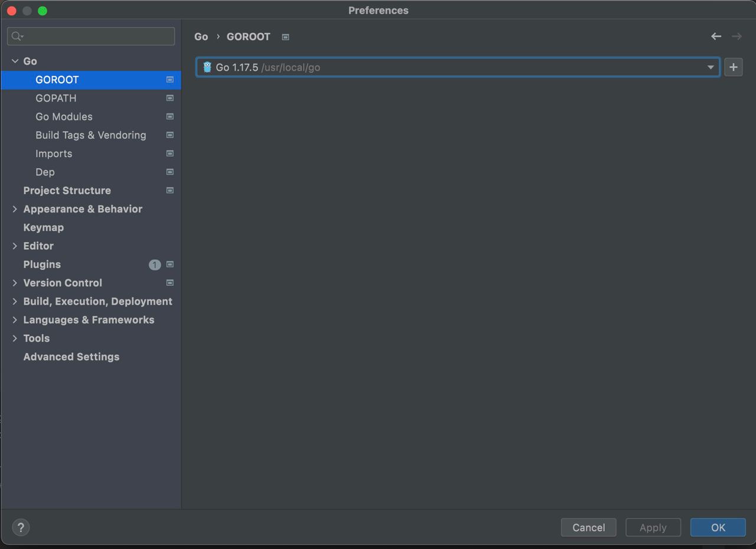Click the Cancel button
Screen dimensions: 756x549
588,528
